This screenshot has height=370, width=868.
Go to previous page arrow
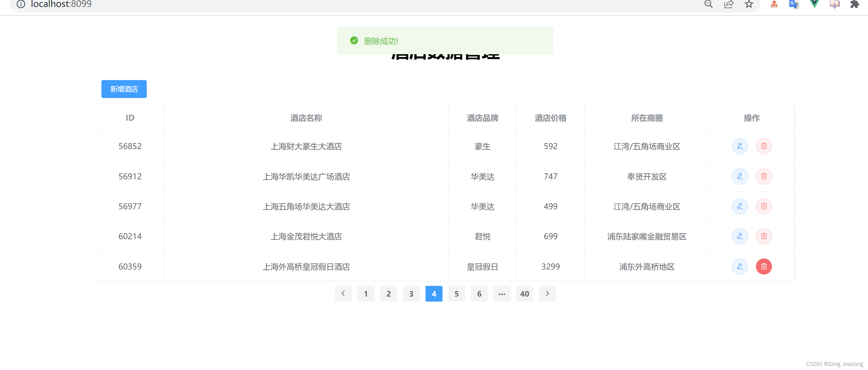(x=343, y=294)
